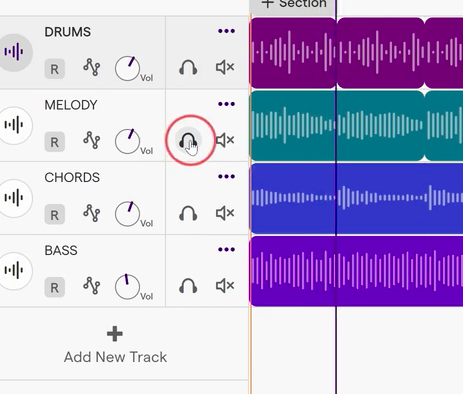463x394 pixels.
Task: Arm recording on the MELODY track
Action: pyautogui.click(x=55, y=142)
